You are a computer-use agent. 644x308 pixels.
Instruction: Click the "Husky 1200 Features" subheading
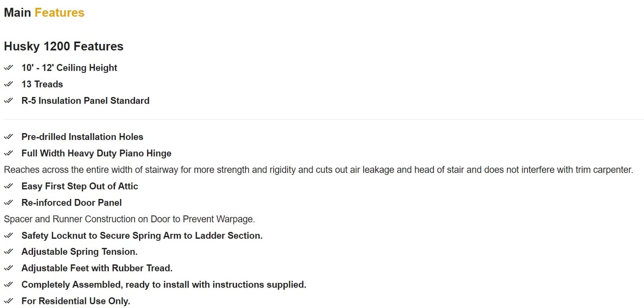[64, 46]
